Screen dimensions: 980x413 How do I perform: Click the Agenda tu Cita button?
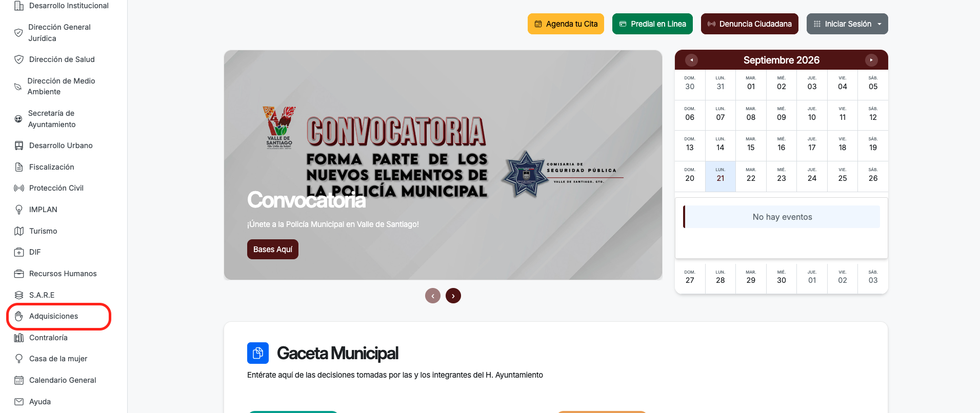click(x=566, y=24)
